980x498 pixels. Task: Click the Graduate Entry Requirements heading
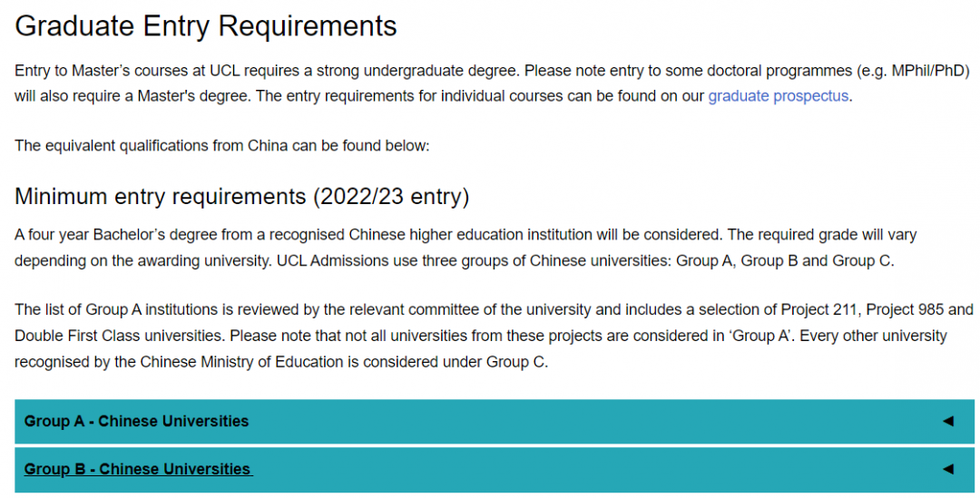(x=206, y=27)
